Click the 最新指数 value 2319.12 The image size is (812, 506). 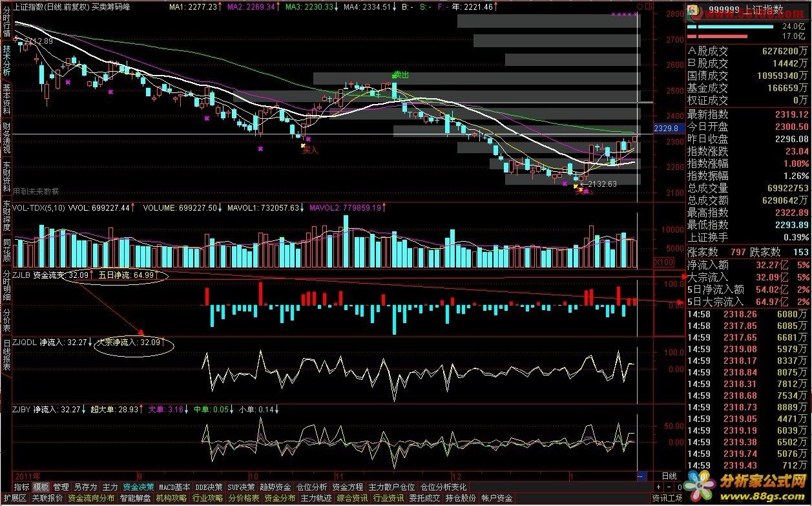pos(793,114)
